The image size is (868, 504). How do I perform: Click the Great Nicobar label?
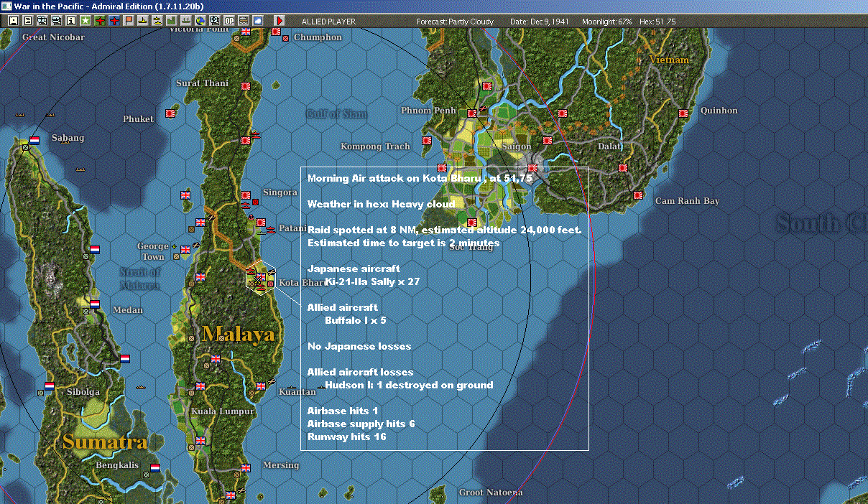tap(53, 37)
